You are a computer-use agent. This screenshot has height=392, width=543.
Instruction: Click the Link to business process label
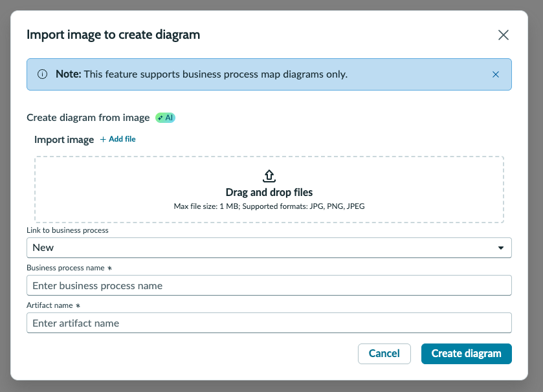coord(67,230)
